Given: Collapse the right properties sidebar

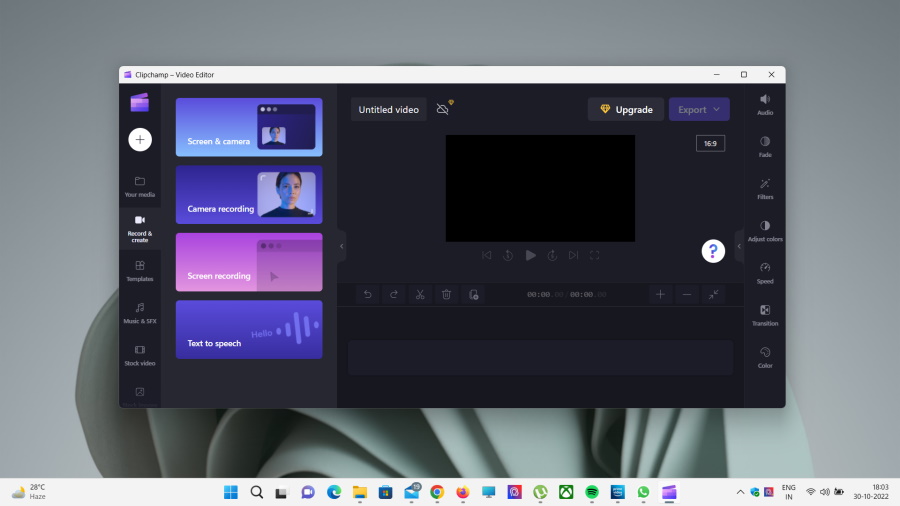Looking at the screenshot, I should 739,245.
